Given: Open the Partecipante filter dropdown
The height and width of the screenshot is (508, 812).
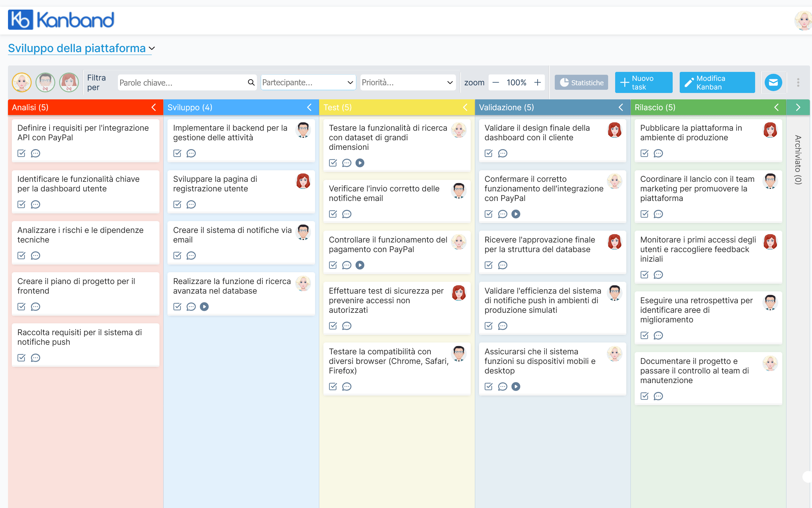Looking at the screenshot, I should pos(308,82).
